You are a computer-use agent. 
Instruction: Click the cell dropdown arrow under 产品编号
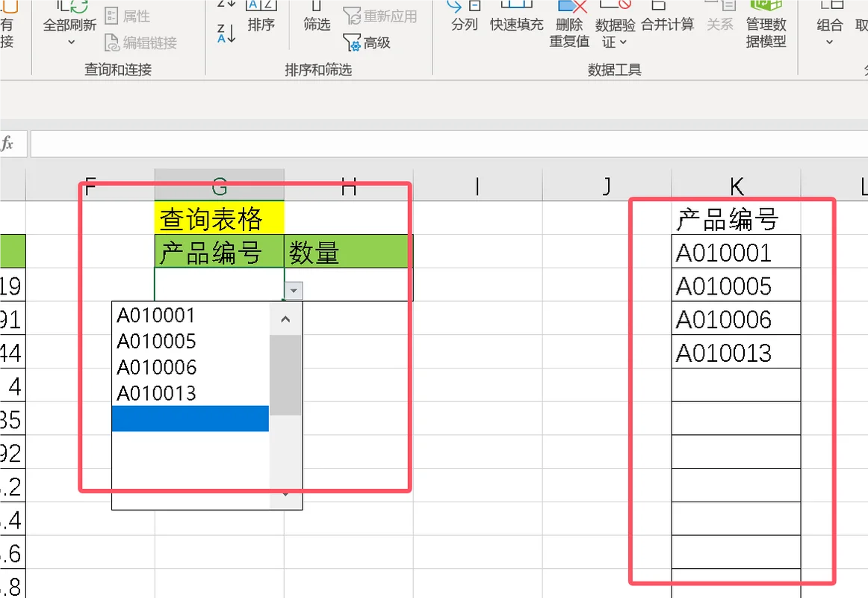tap(294, 290)
